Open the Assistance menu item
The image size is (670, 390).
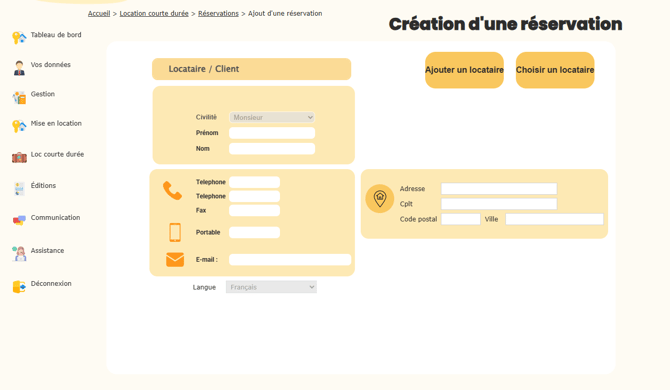[x=47, y=250]
